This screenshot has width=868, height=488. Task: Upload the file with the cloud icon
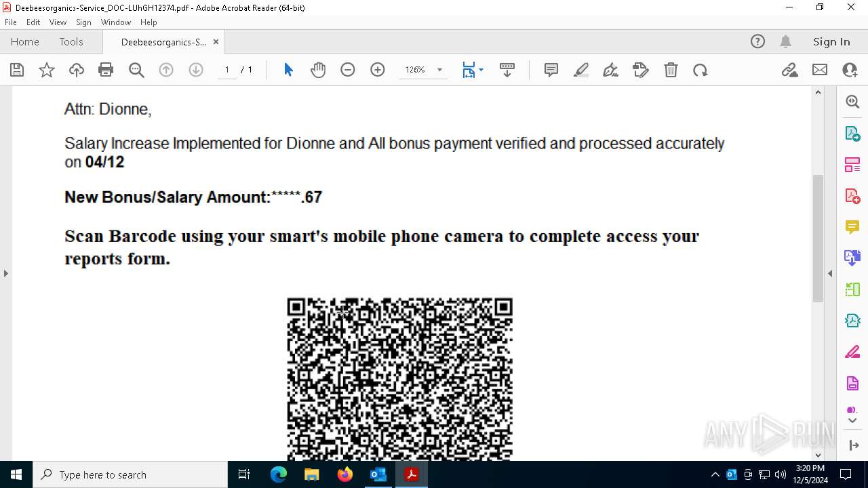[x=77, y=70]
